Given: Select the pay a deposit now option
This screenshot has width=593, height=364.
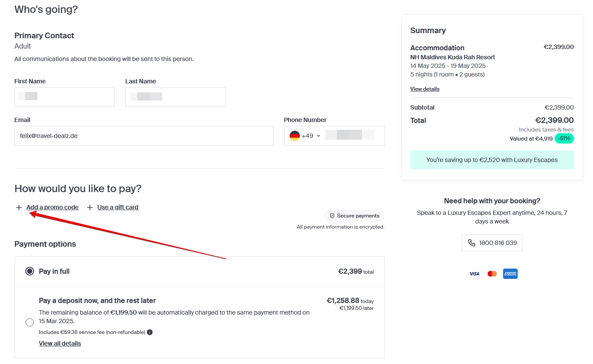Looking at the screenshot, I should (30, 322).
